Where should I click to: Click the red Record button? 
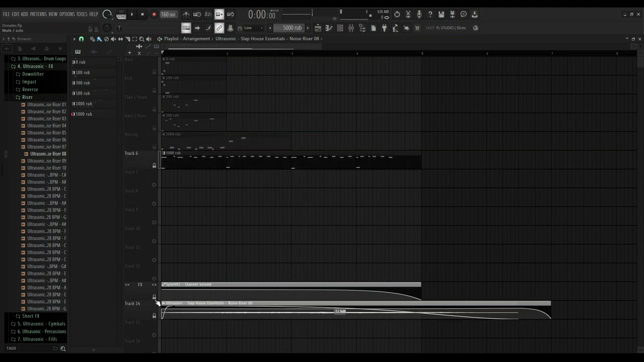154,14
